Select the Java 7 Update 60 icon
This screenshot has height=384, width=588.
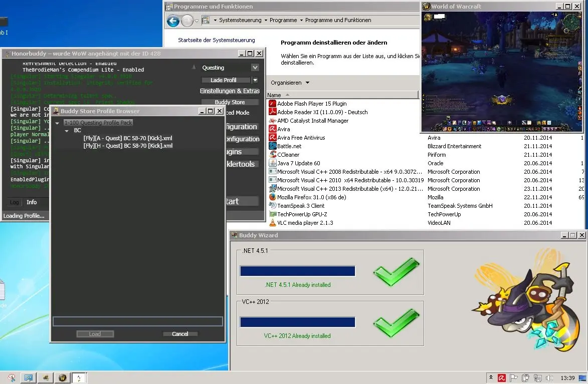(273, 163)
